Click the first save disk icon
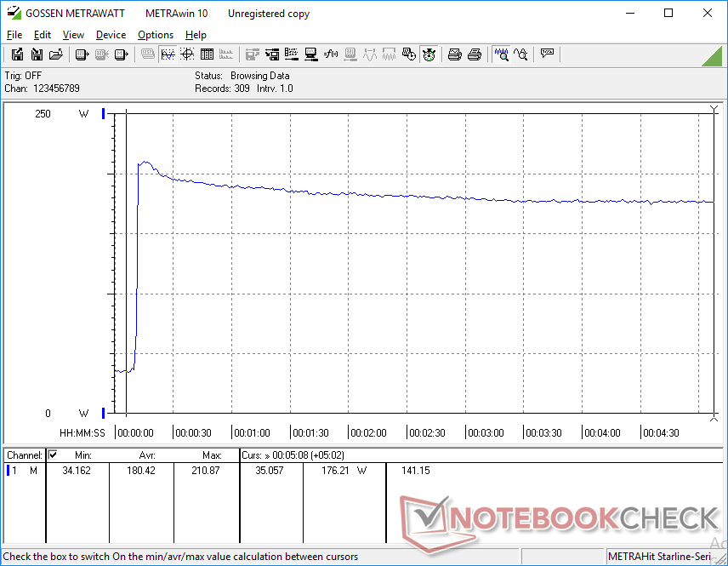The width and height of the screenshot is (728, 566). 17,54
